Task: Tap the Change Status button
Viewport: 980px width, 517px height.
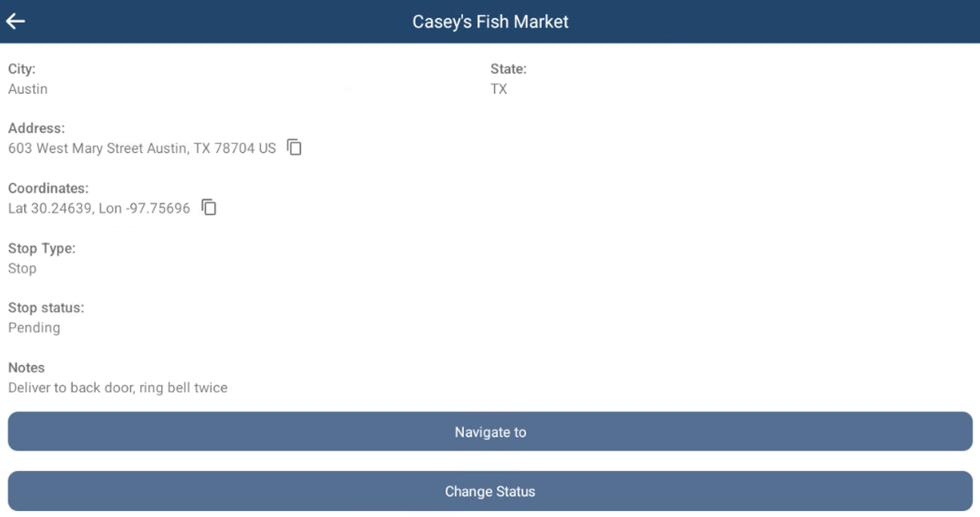Action: pos(490,491)
